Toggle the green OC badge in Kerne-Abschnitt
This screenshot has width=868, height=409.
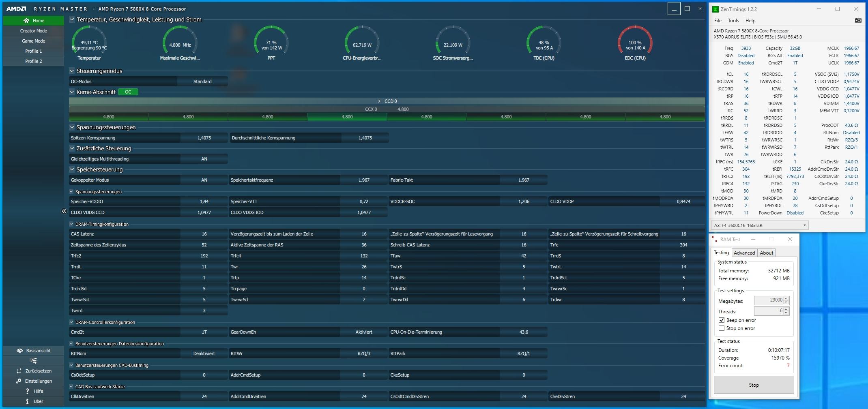(x=128, y=92)
